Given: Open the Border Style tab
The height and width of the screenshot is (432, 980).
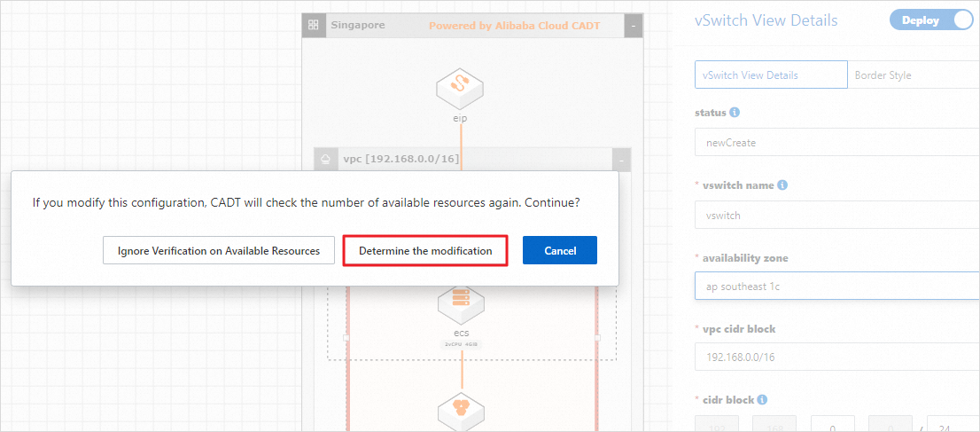Looking at the screenshot, I should tap(883, 75).
